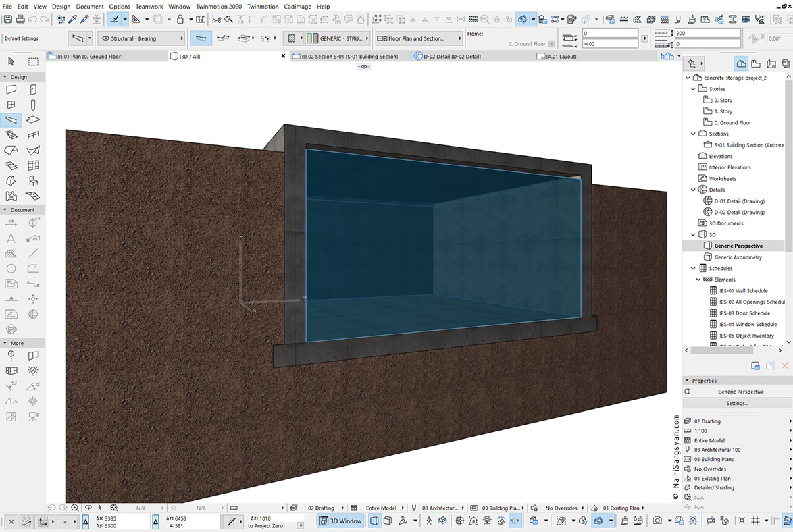
Task: Collapse the Properties panel header
Action: coord(688,381)
